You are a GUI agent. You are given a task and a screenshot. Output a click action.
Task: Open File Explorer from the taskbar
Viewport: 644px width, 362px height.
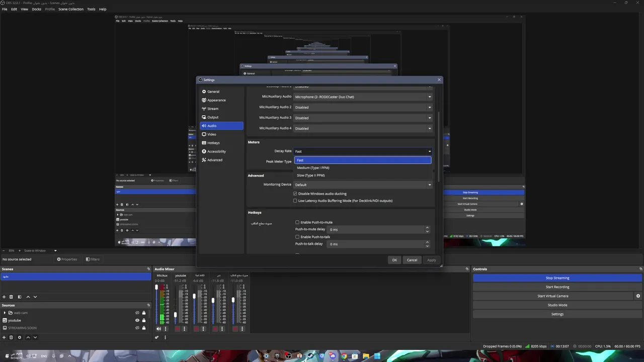366,356
